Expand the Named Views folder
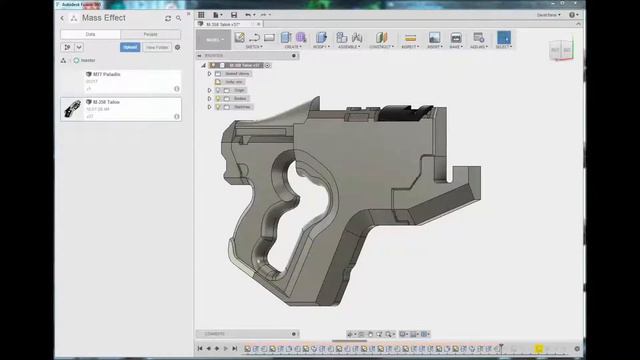This screenshot has height=360, width=640. 210,74
